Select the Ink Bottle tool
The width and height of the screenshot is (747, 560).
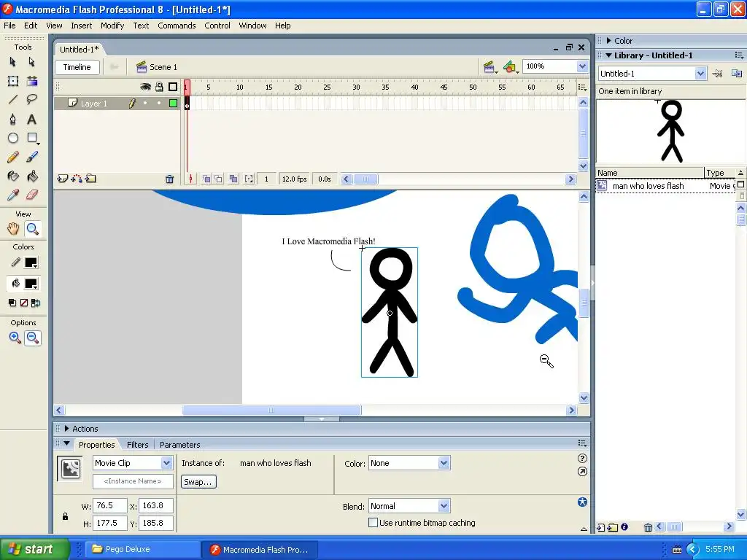(13, 176)
